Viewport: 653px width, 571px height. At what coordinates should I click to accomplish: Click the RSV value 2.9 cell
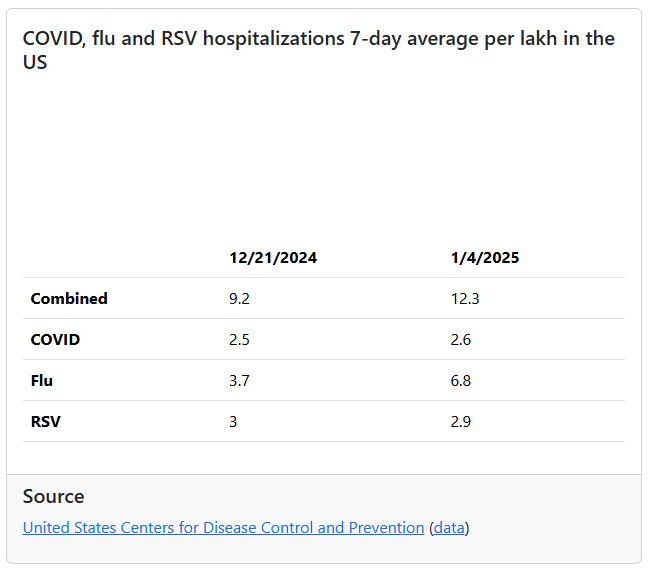point(462,422)
